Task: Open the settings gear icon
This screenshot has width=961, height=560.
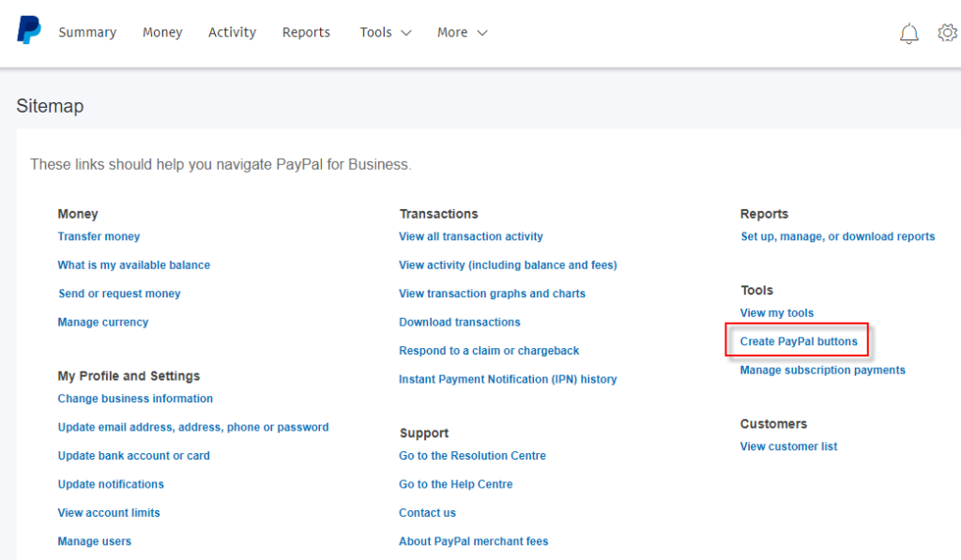Action: [948, 33]
